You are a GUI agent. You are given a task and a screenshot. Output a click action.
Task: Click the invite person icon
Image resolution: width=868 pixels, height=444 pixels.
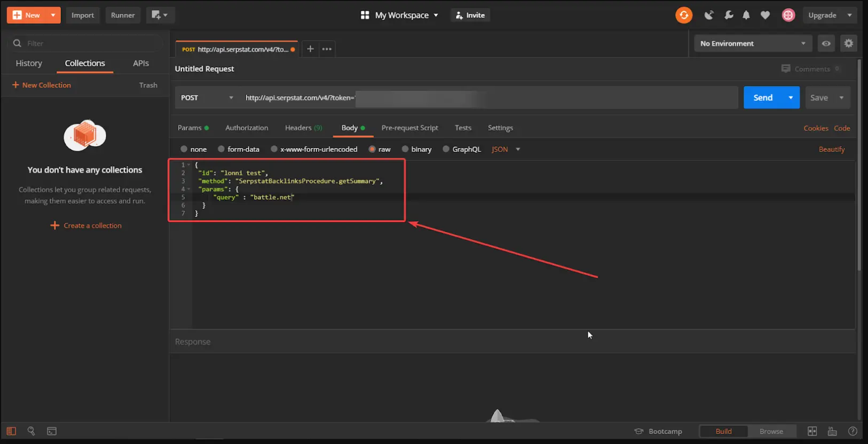click(459, 15)
